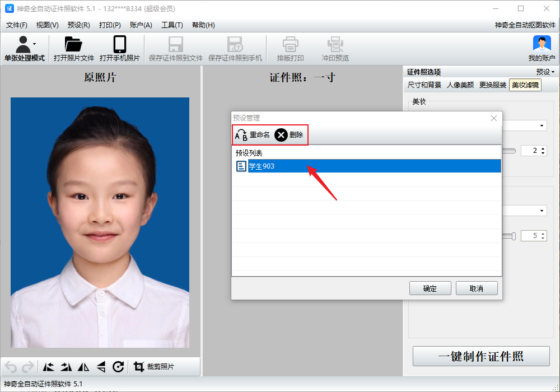Rotate the photo left with the rotate icon
Viewport: 560px width, 392px height.
[49, 367]
